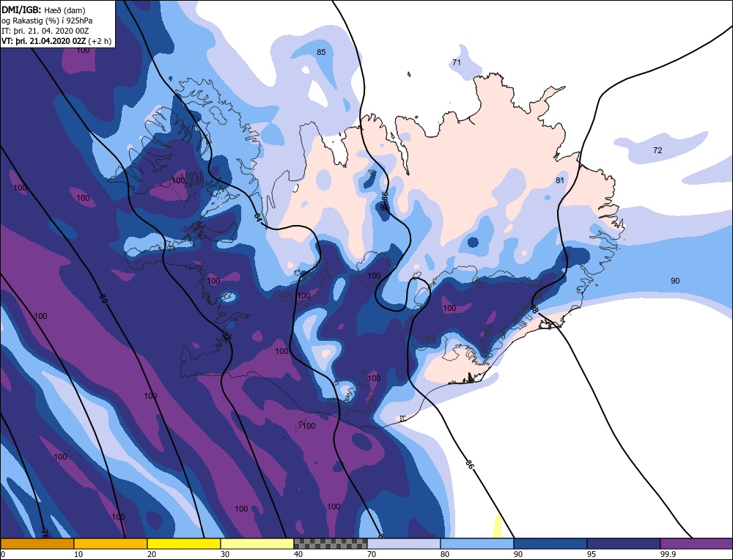Click the medium blue 90-95 legend swatch

coord(550,544)
